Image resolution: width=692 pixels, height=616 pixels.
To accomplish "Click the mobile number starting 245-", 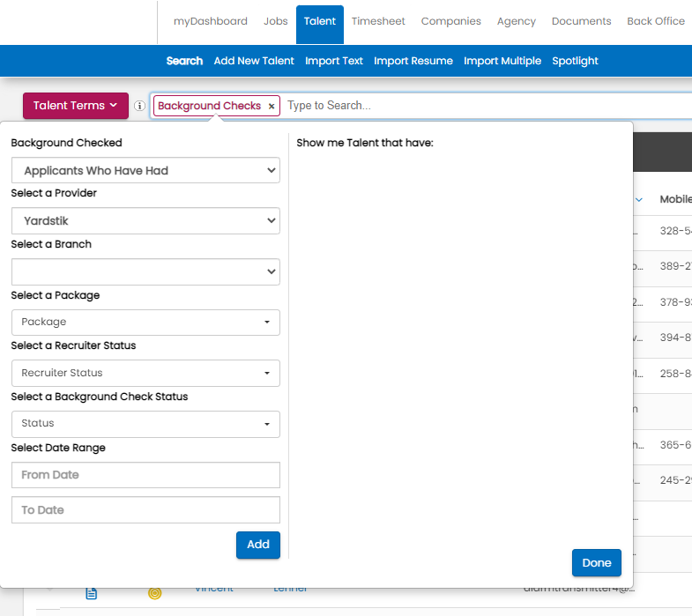I will [x=675, y=480].
